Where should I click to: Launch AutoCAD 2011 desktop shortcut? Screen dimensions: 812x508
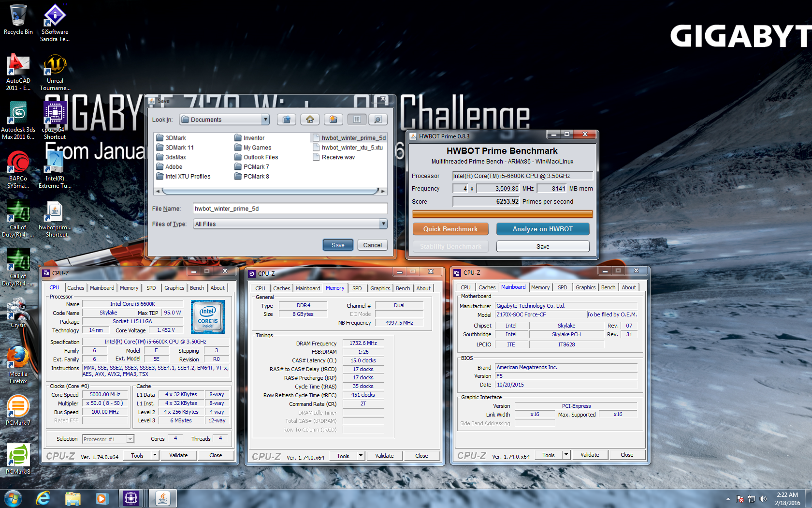(x=18, y=72)
